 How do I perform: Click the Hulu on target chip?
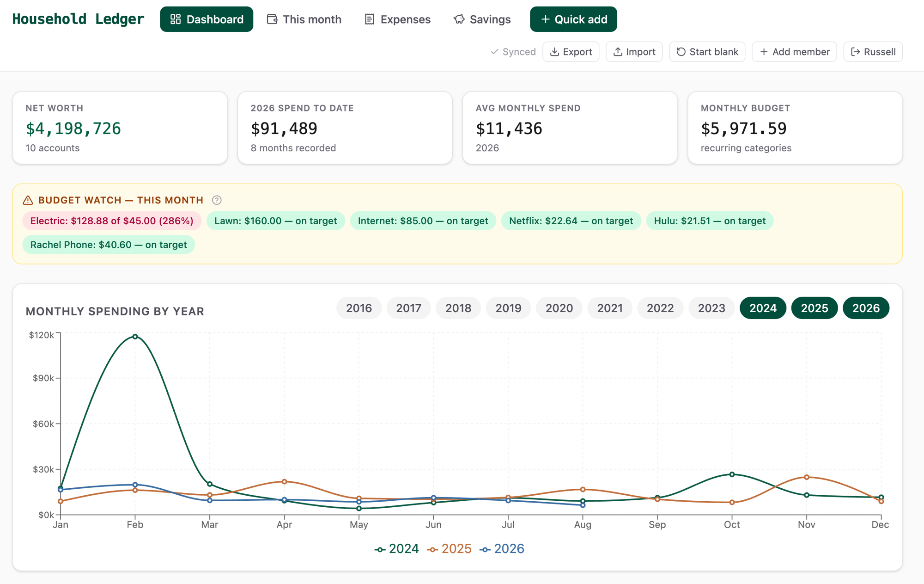point(710,221)
